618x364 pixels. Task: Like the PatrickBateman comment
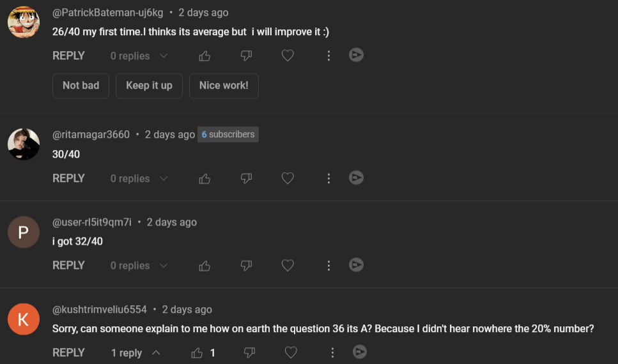[x=205, y=56]
